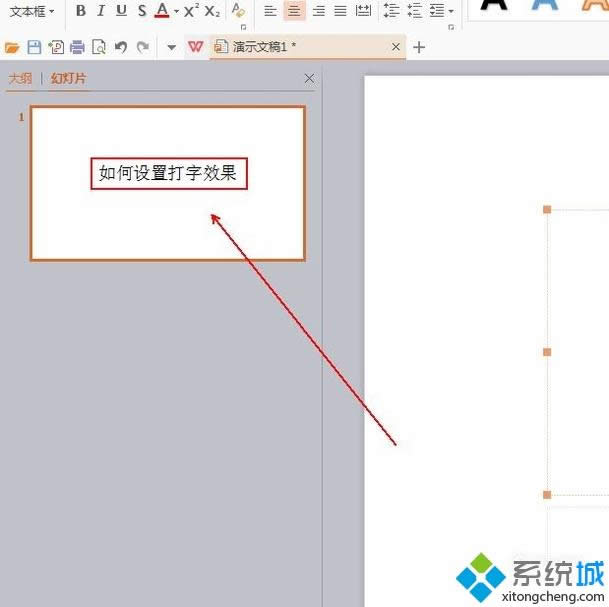
Task: Apply distributed text alignment
Action: [x=363, y=11]
